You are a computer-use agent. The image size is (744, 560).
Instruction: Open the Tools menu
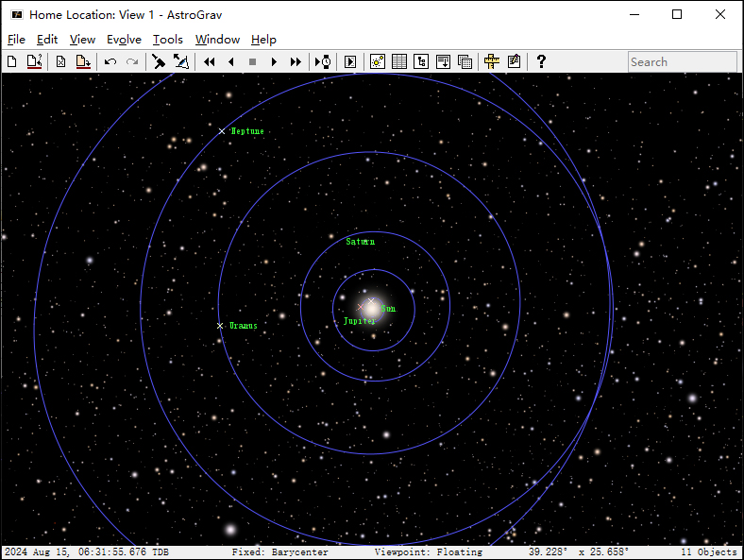(x=168, y=39)
